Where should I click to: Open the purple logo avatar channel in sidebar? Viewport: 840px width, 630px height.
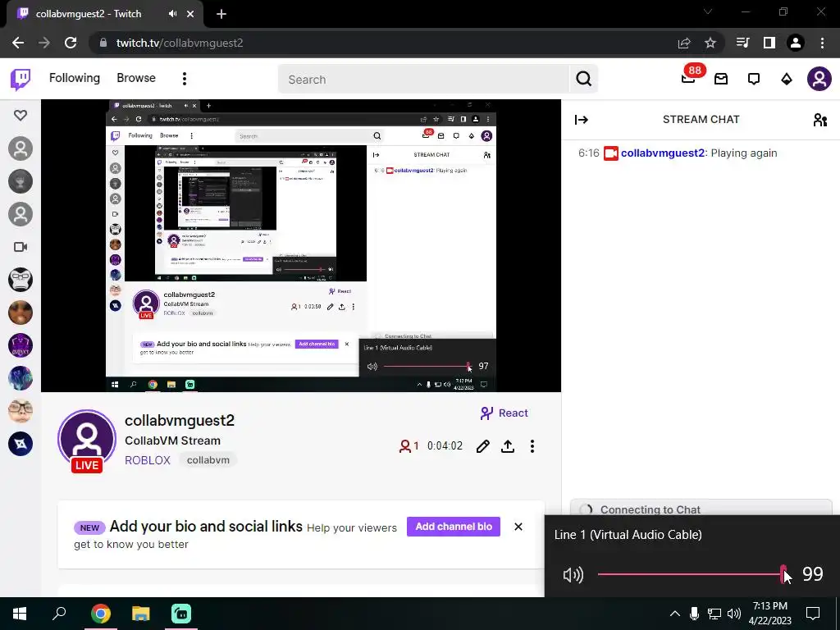click(21, 345)
